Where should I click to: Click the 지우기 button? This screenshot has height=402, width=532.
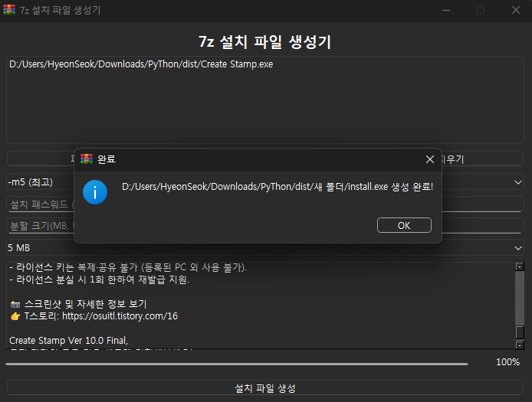pyautogui.click(x=481, y=159)
